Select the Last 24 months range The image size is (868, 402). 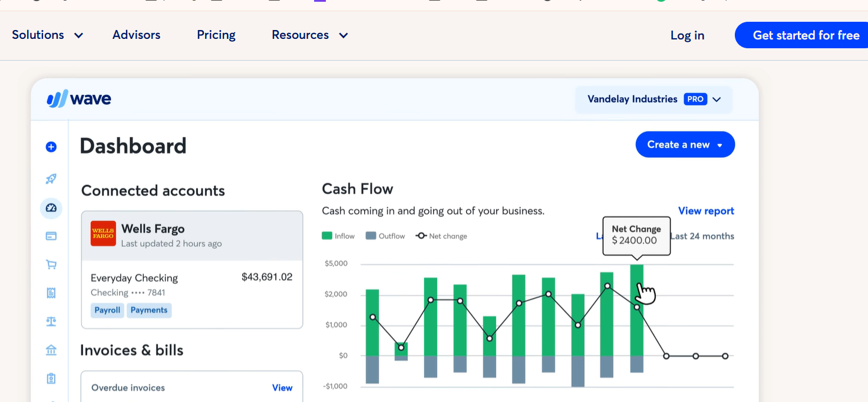point(702,236)
